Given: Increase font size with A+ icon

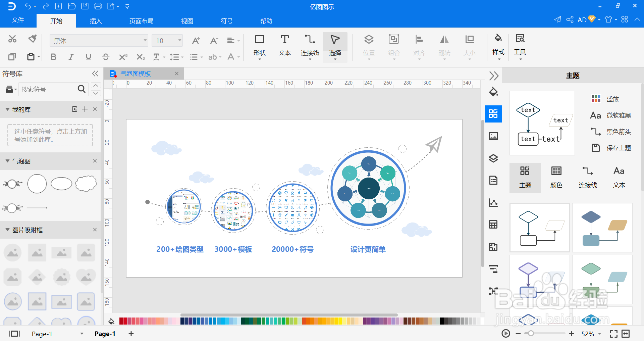Looking at the screenshot, I should click(x=196, y=41).
